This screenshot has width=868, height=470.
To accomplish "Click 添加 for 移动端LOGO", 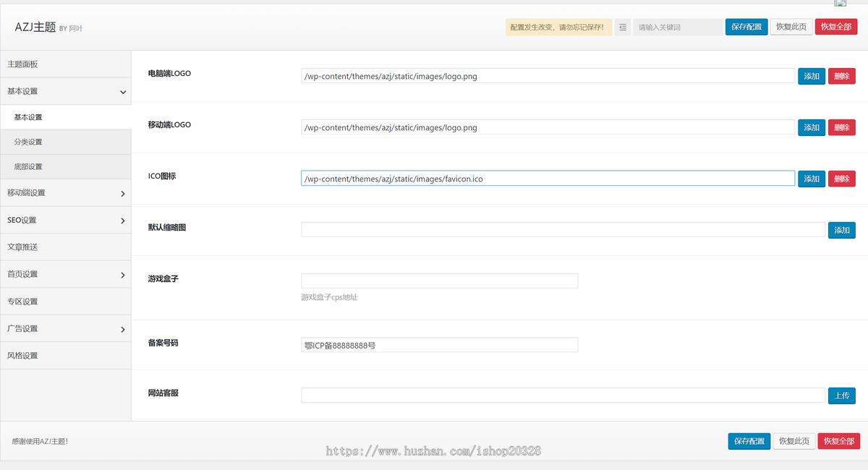I will 812,127.
